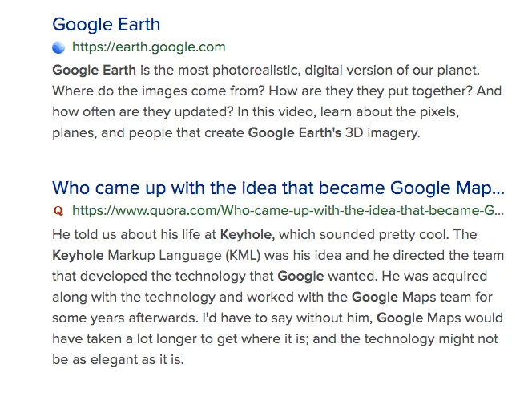
Task: Visit the https://earth.google.com URL link
Action: click(x=148, y=47)
